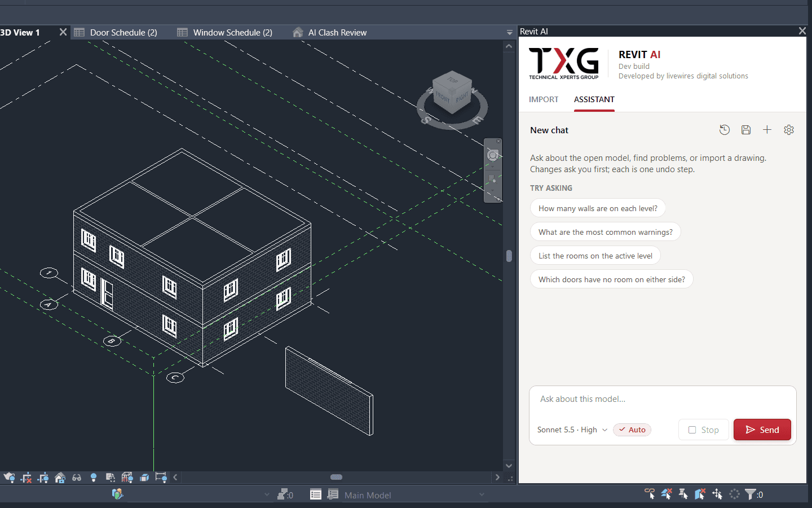Choose 'What are the most common warnings?'
812x508 pixels.
click(x=606, y=232)
